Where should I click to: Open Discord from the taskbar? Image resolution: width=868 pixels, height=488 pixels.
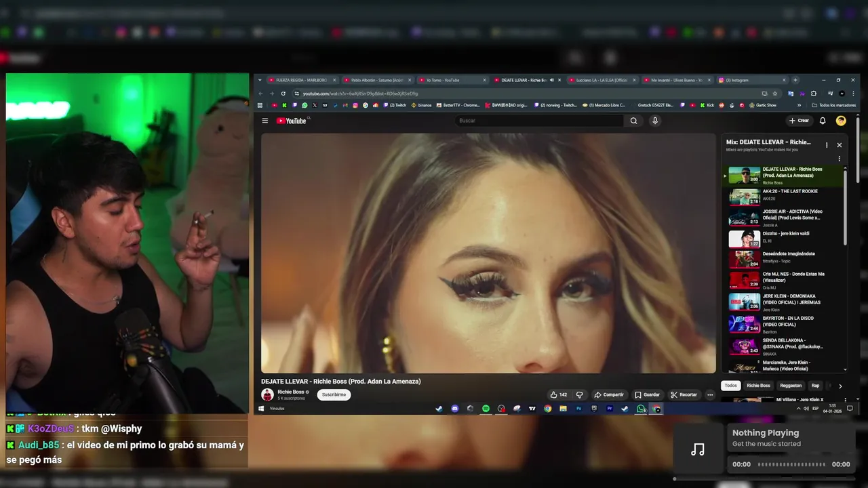pyautogui.click(x=454, y=409)
